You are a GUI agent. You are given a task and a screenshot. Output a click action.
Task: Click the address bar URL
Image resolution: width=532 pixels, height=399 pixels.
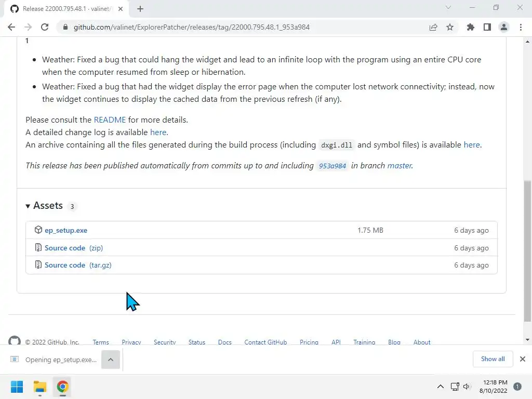191,27
